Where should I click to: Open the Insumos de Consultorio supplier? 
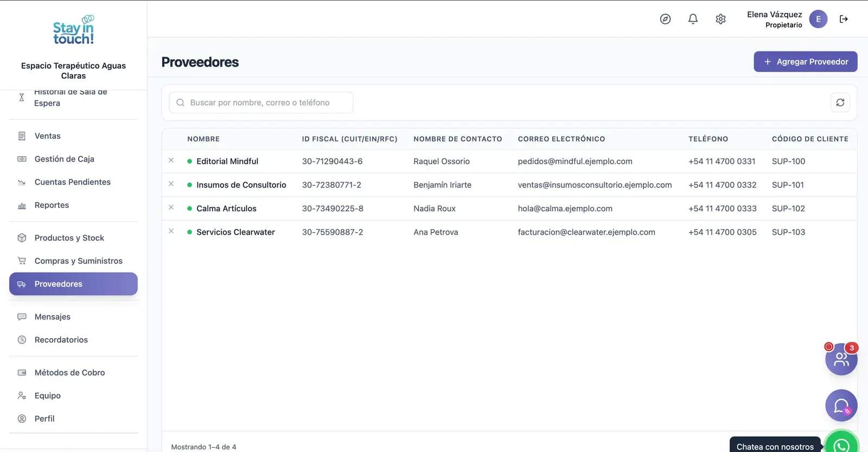tap(241, 185)
